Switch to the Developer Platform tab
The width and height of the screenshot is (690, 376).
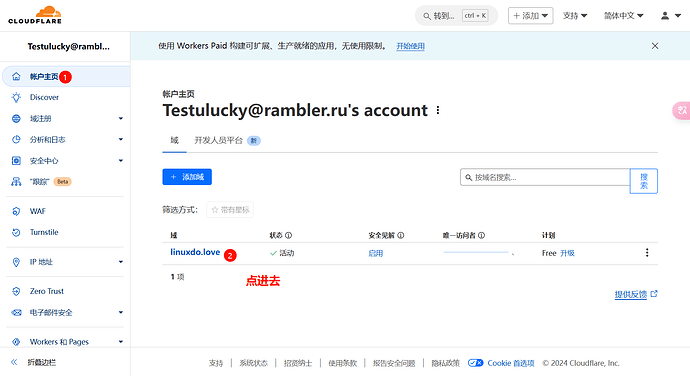tap(227, 140)
